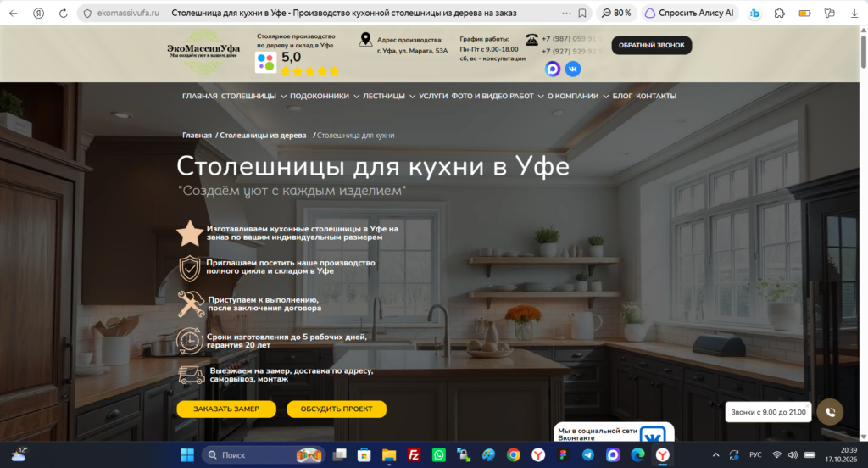Open the extensions puzzle icon

780,14
